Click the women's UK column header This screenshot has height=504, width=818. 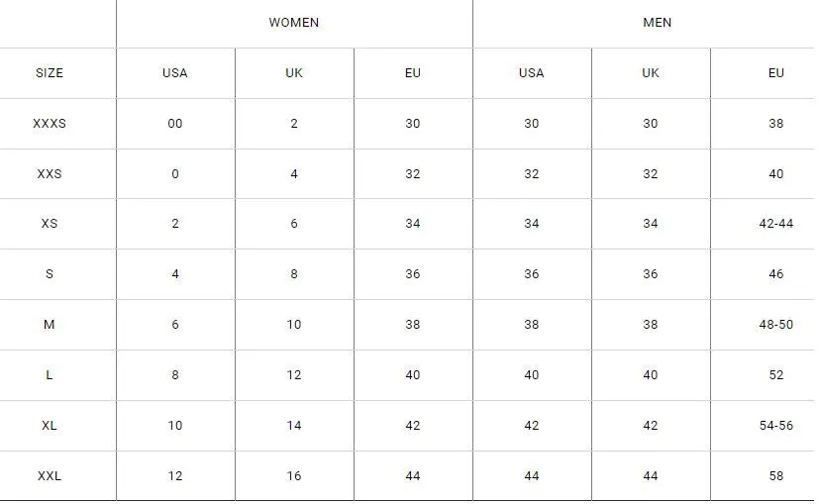pyautogui.click(x=294, y=73)
